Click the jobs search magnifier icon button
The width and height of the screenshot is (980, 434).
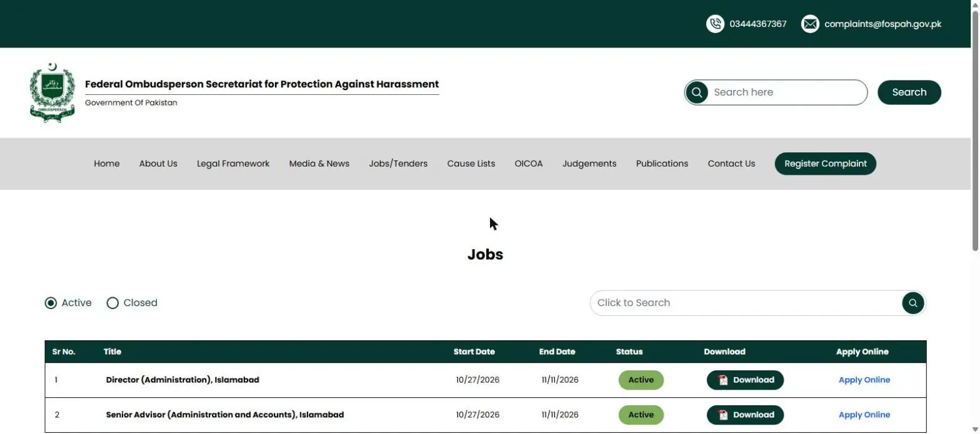coord(913,303)
